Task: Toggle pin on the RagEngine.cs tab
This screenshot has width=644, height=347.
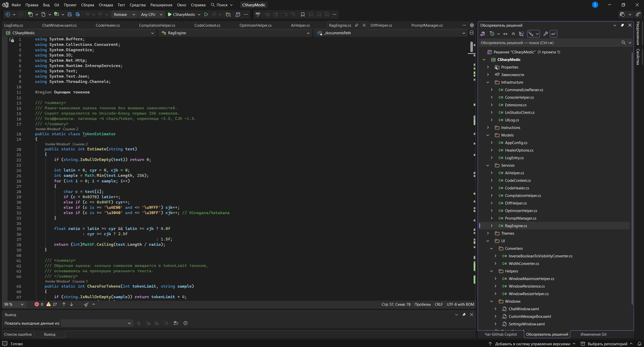Action: [357, 25]
